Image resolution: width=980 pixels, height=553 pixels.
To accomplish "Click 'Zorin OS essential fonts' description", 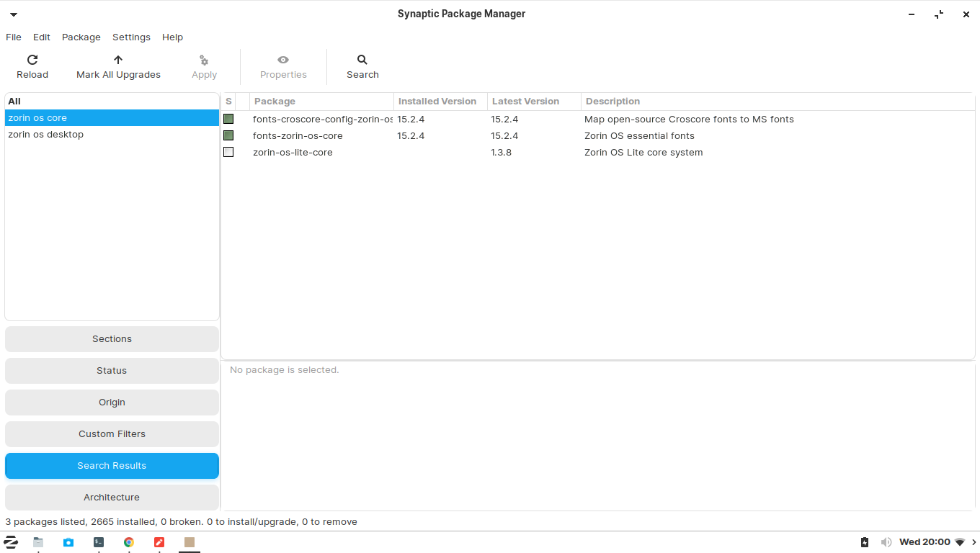I will pos(639,136).
